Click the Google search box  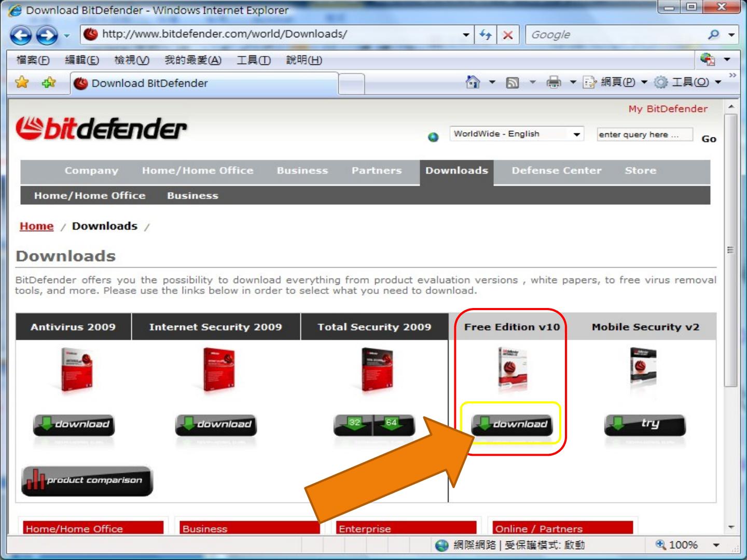pyautogui.click(x=615, y=35)
